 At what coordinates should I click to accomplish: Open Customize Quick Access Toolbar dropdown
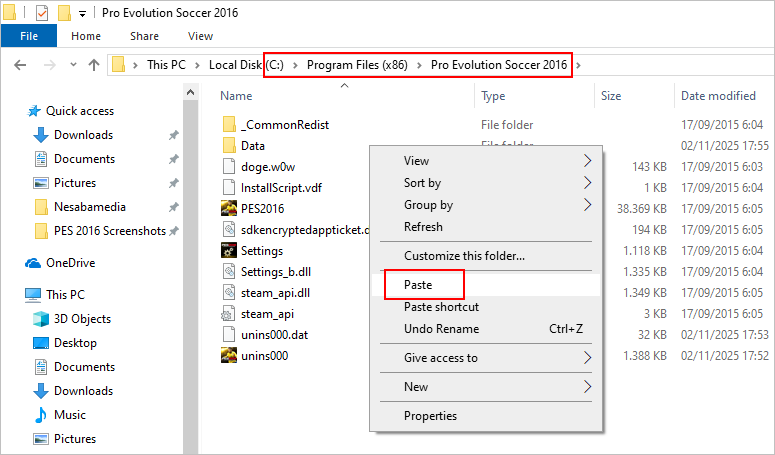click(x=83, y=14)
